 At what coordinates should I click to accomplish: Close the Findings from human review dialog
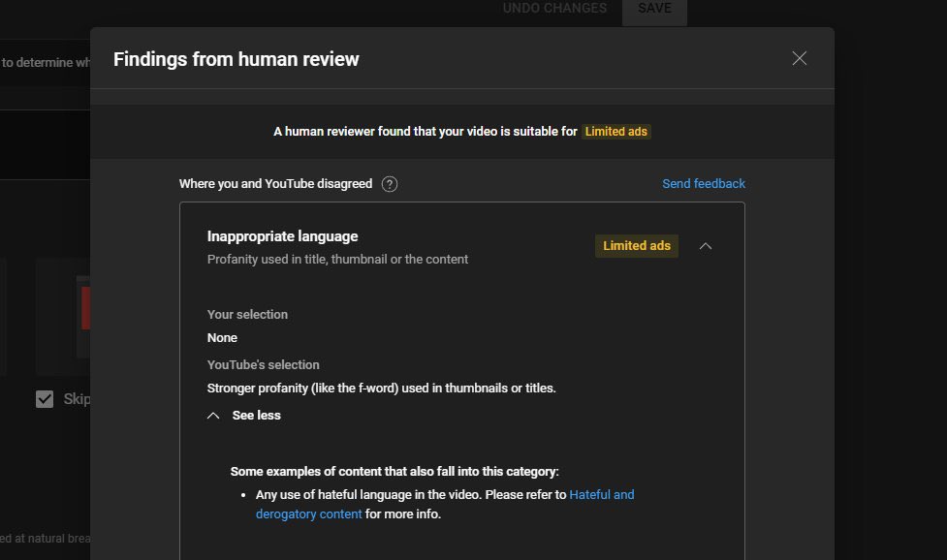[799, 58]
